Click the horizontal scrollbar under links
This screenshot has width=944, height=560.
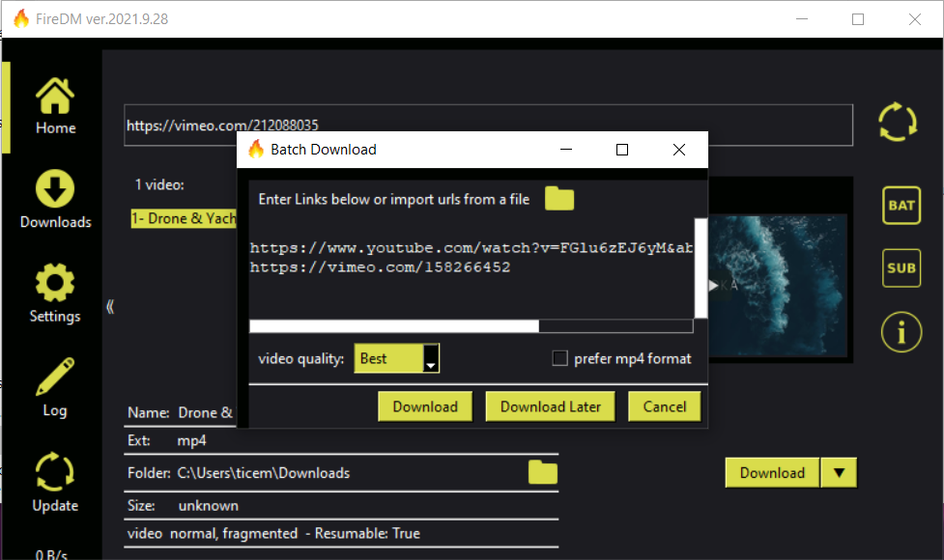coord(472,326)
